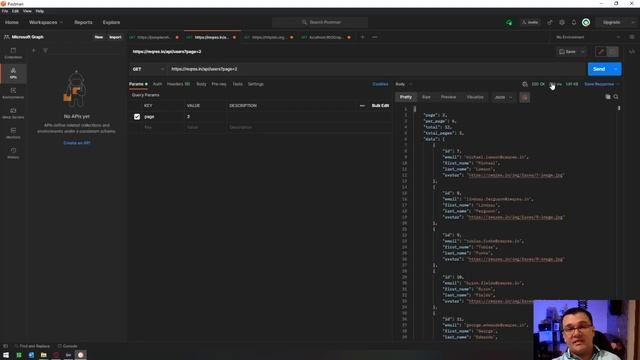Open the History sidebar section
The width and height of the screenshot is (640, 360).
point(13,153)
